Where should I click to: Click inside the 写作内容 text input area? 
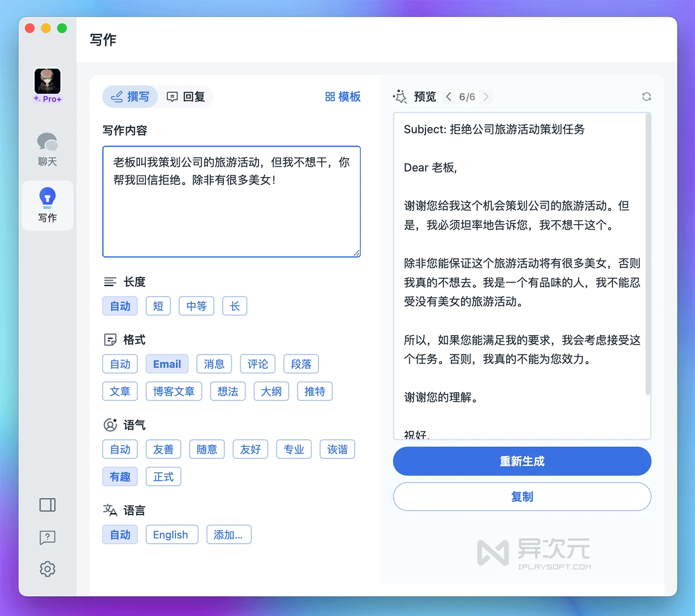(x=231, y=215)
